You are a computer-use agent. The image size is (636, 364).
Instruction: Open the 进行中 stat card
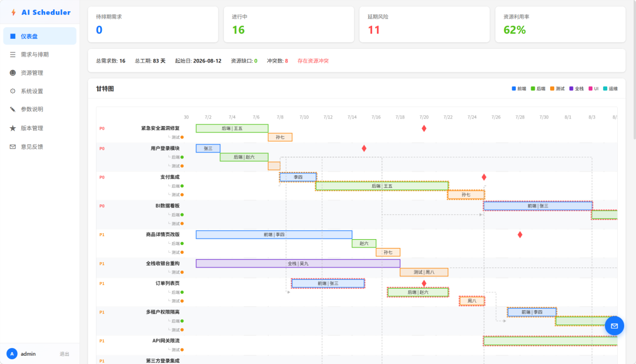289,24
